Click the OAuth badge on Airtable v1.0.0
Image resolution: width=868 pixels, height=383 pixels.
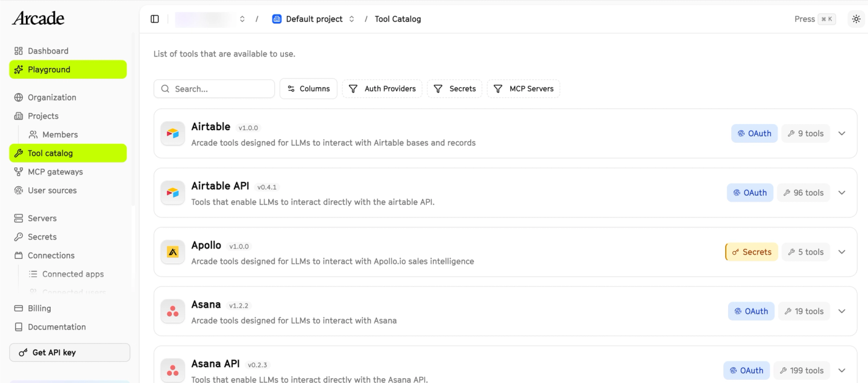pyautogui.click(x=755, y=134)
